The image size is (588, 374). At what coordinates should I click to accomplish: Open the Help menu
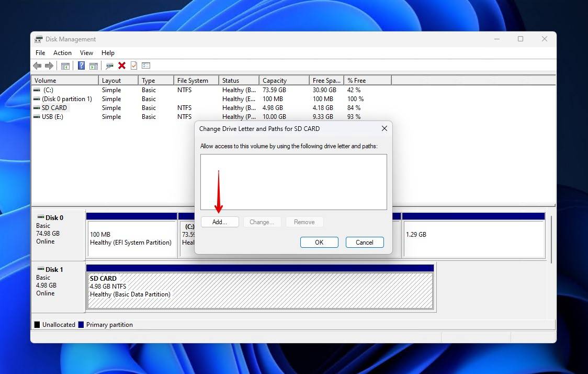(108, 53)
